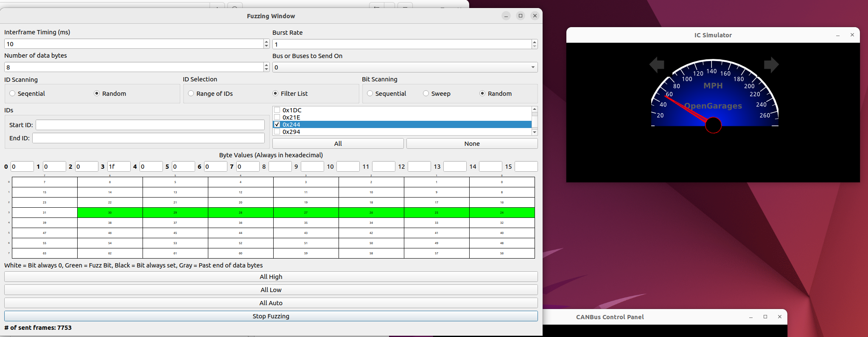This screenshot has height=337, width=868.
Task: Click the Interframe Timing value field
Action: click(x=134, y=44)
